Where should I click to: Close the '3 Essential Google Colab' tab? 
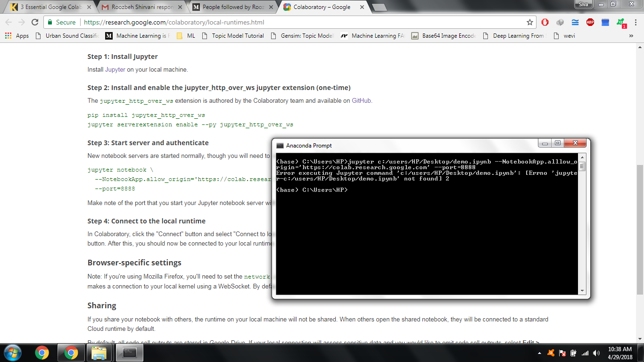(x=89, y=7)
